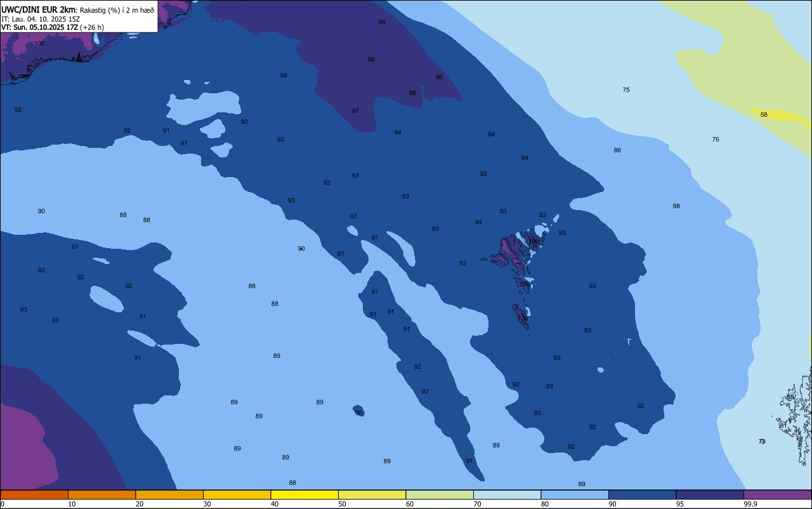Click the legend tick label 10

click(x=72, y=504)
